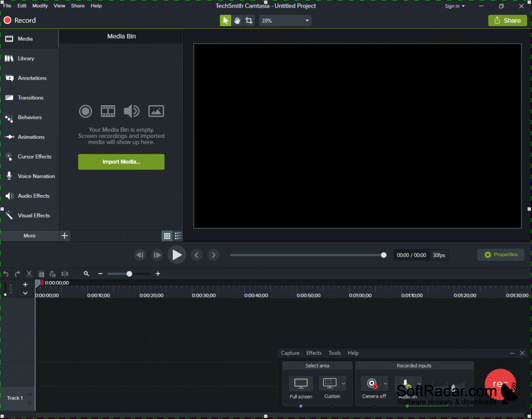This screenshot has height=419, width=532.
Task: Open the Animations panel
Action: click(x=29, y=137)
